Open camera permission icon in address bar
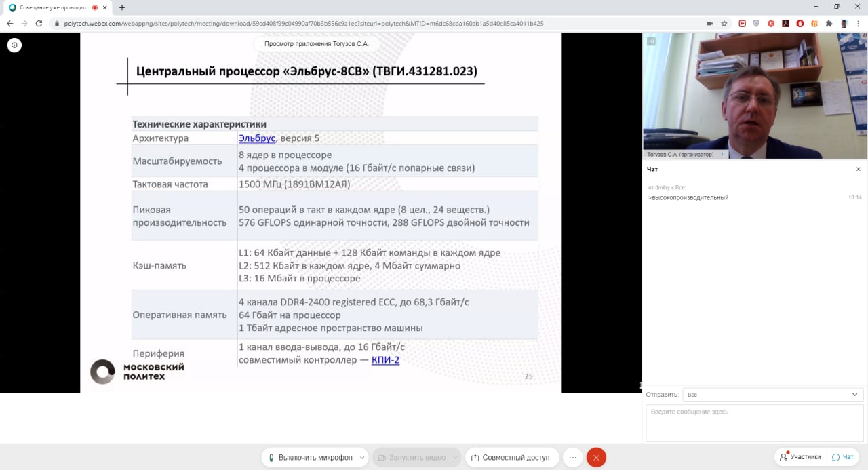This screenshot has width=868, height=470. (710, 23)
